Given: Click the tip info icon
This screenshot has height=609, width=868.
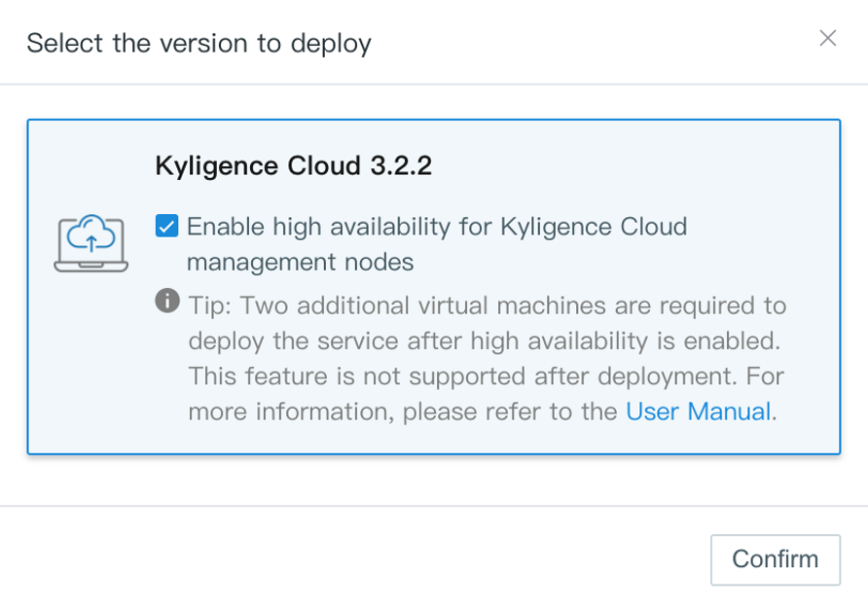Looking at the screenshot, I should click(167, 301).
